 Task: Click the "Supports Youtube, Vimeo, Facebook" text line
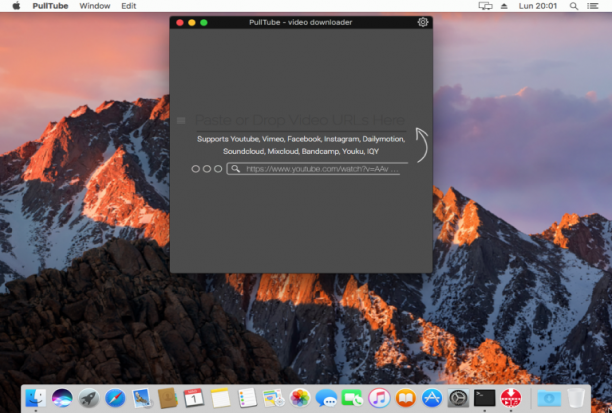pos(301,139)
